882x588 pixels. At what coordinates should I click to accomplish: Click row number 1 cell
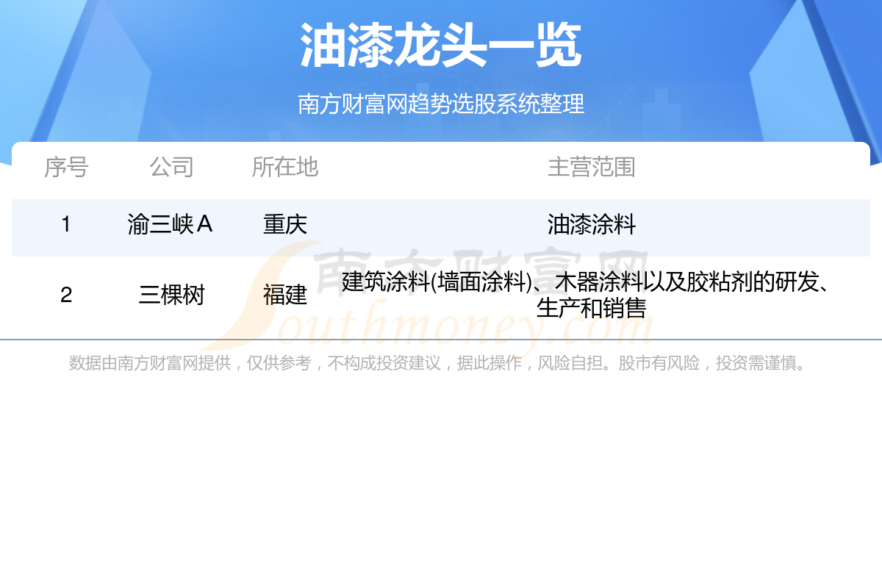(x=66, y=224)
